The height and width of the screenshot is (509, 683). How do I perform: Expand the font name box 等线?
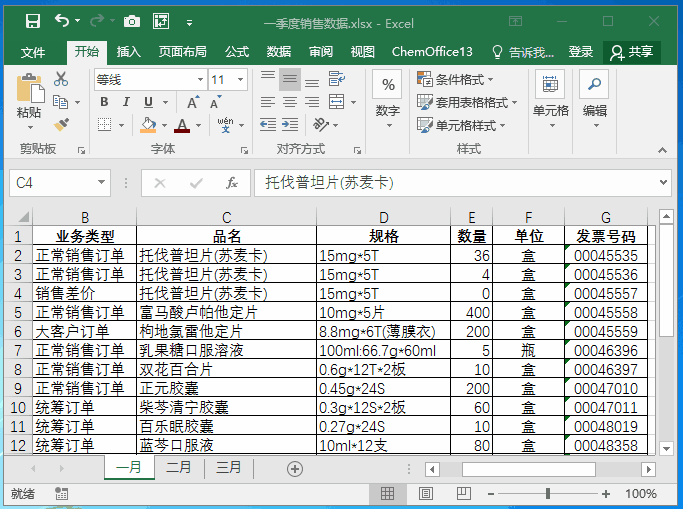point(200,80)
